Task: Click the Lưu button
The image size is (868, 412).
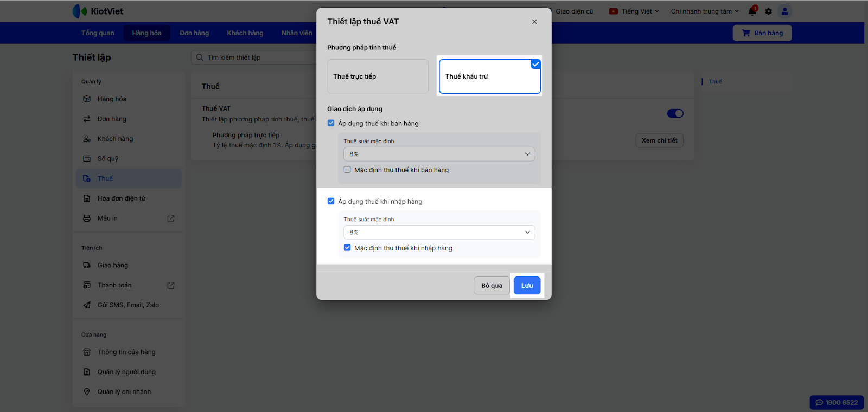Action: pos(527,286)
